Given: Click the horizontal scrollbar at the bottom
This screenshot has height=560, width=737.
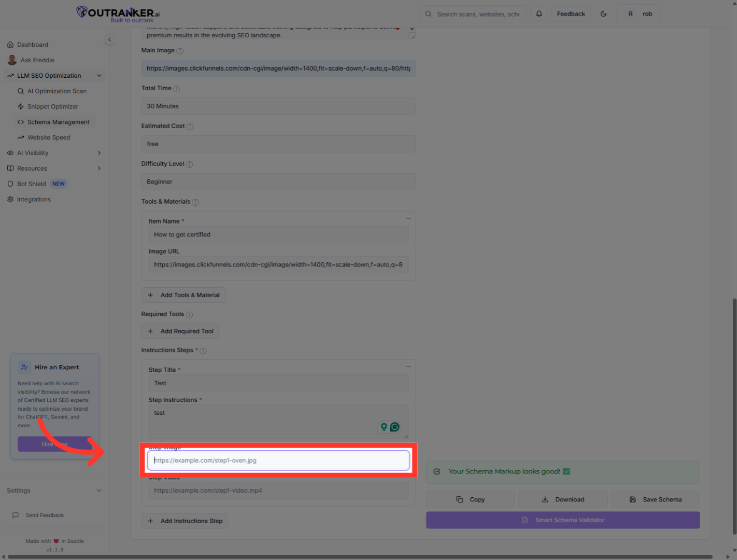Looking at the screenshot, I should [360, 557].
